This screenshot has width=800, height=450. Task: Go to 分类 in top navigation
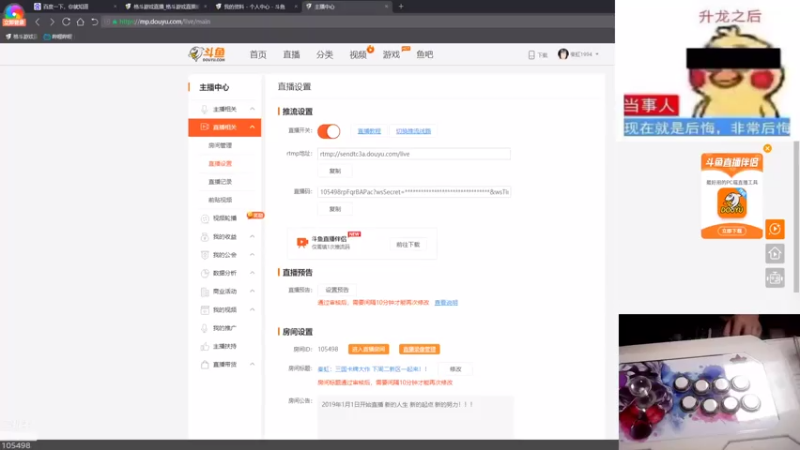click(324, 55)
